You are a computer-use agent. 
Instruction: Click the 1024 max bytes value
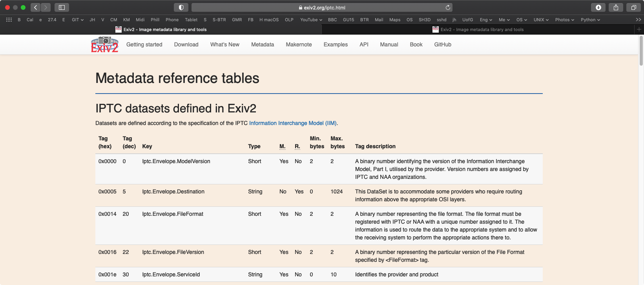point(337,191)
